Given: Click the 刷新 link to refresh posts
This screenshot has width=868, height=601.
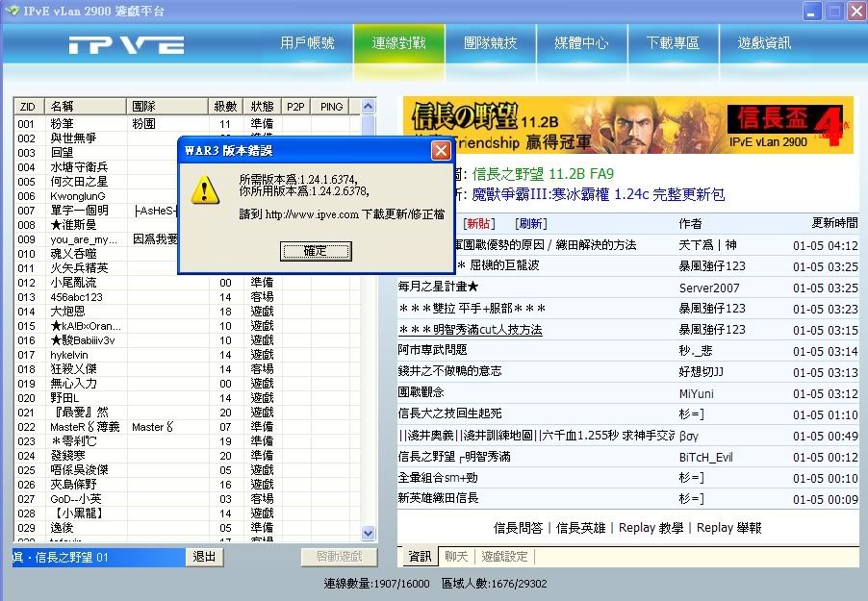Looking at the screenshot, I should 530,223.
